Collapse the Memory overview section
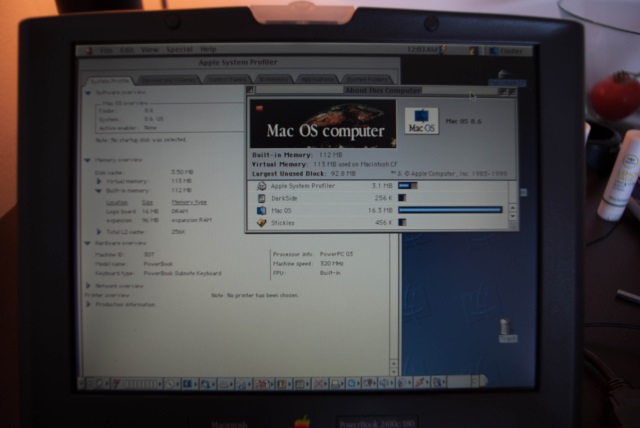This screenshot has width=640, height=428. pyautogui.click(x=87, y=160)
